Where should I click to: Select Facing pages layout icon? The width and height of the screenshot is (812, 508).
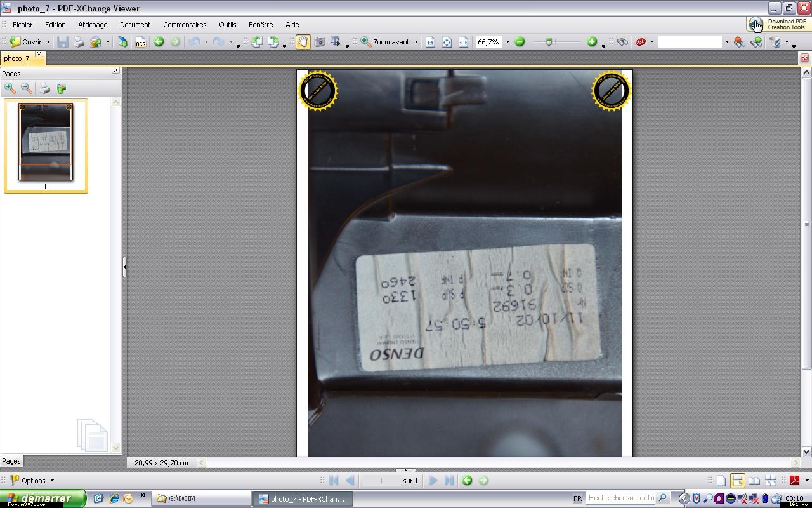pyautogui.click(x=754, y=481)
